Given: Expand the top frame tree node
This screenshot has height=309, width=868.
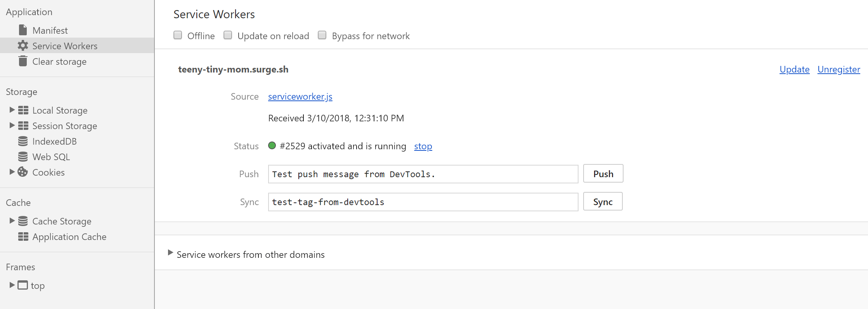Looking at the screenshot, I should pyautogui.click(x=12, y=285).
